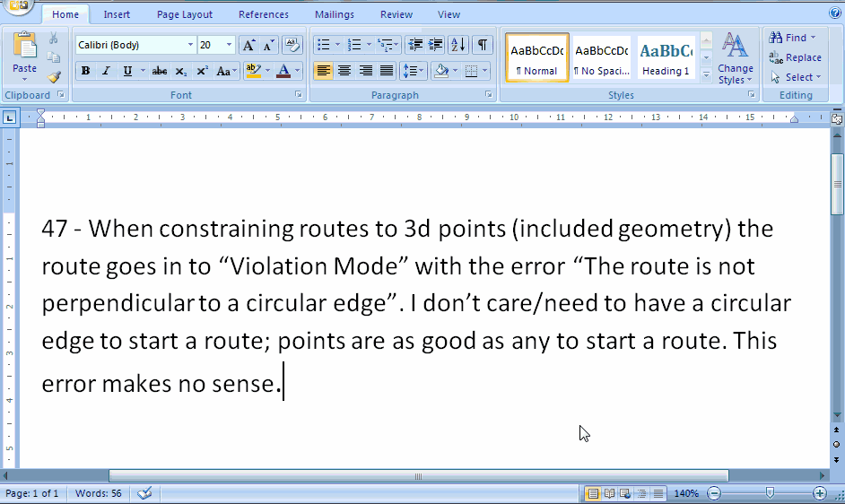Click the Paste clipboard icon
Screen dimensions: 845x504
pos(24,46)
